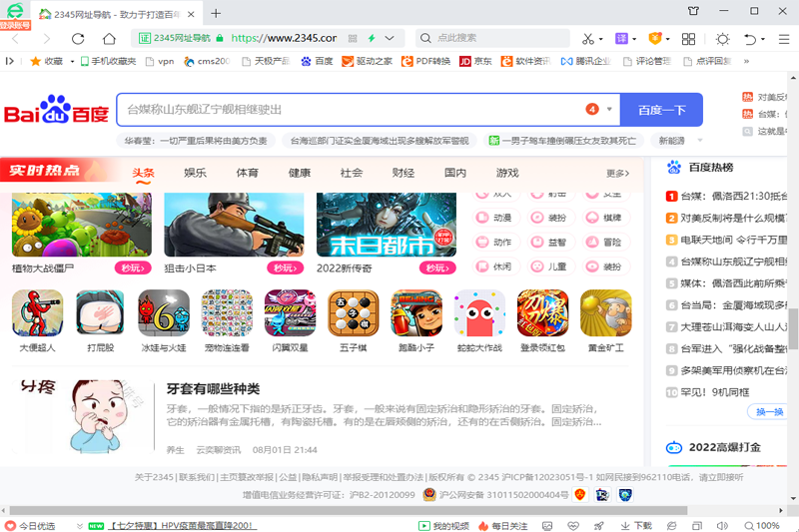Click the 登录账号 login badge
The width and height of the screenshot is (799, 532).
pos(15,25)
